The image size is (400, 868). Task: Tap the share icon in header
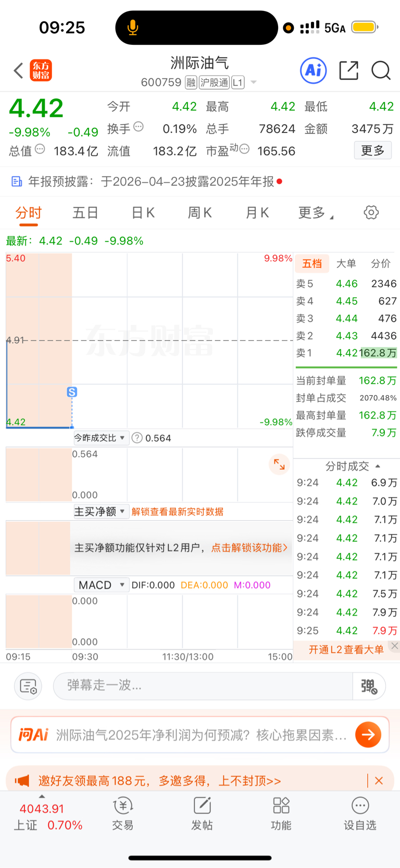pos(348,70)
